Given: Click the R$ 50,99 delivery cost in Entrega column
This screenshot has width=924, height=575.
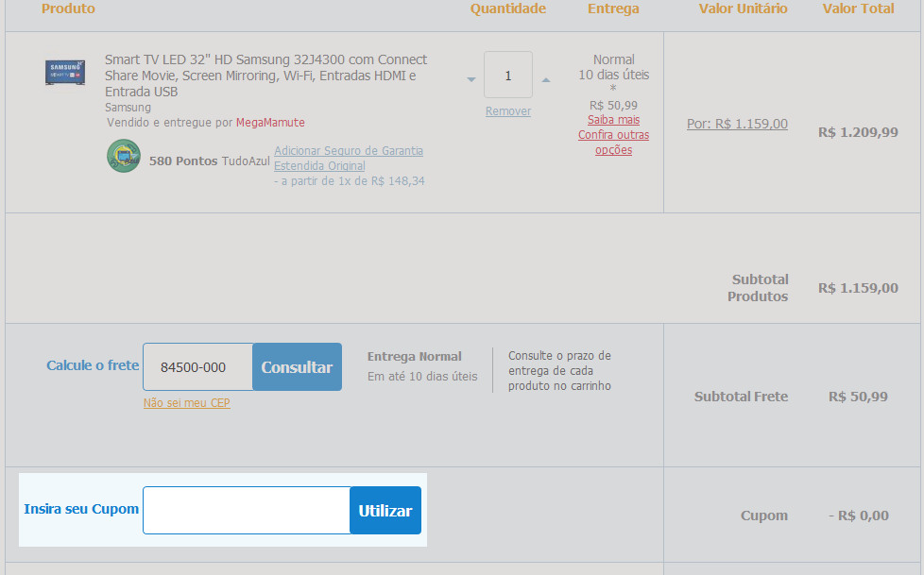Looking at the screenshot, I should point(613,106).
